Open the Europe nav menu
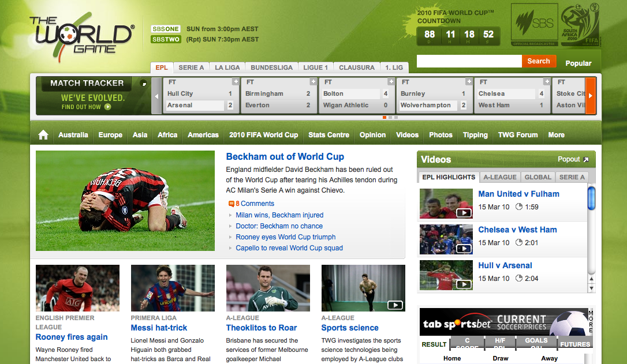Image resolution: width=627 pixels, height=364 pixels. point(110,135)
